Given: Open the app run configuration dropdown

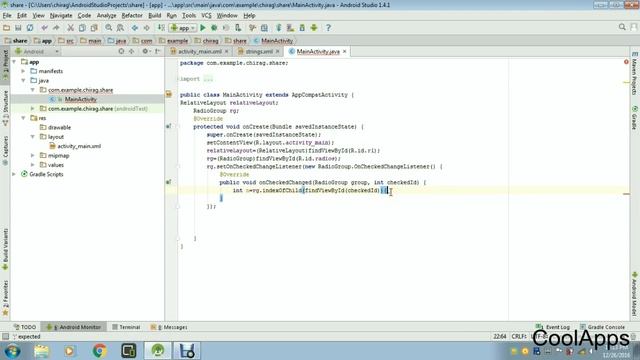Looking at the screenshot, I should [183, 28].
